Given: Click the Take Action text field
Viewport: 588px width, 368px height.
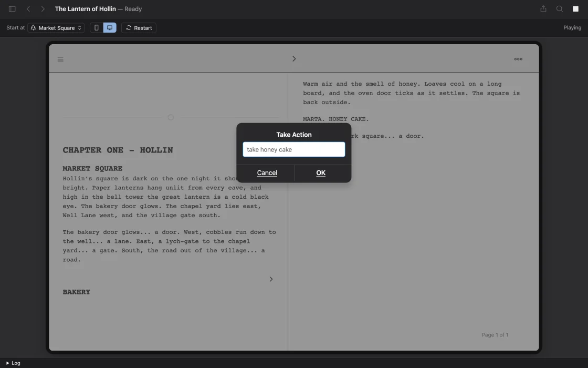Looking at the screenshot, I should tap(294, 149).
